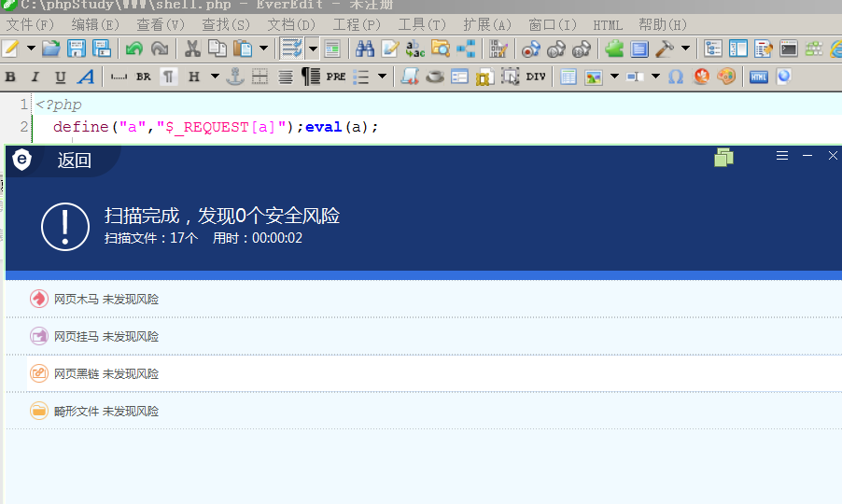Click the Undo green arrow icon
842x504 pixels.
point(134,49)
